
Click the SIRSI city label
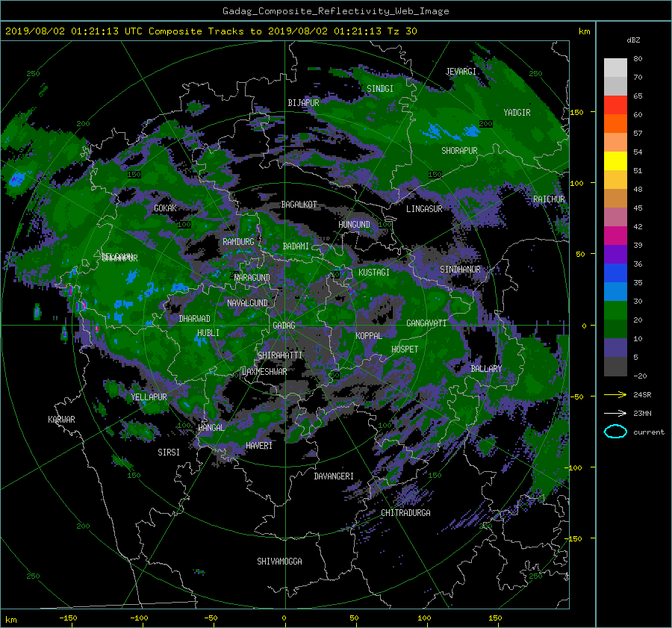tap(169, 453)
